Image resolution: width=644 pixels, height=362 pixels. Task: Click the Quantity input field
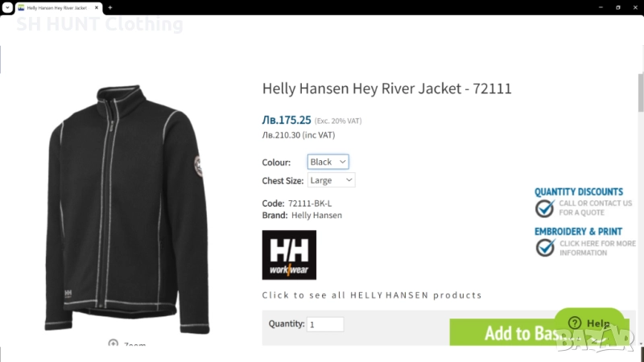coord(325,324)
